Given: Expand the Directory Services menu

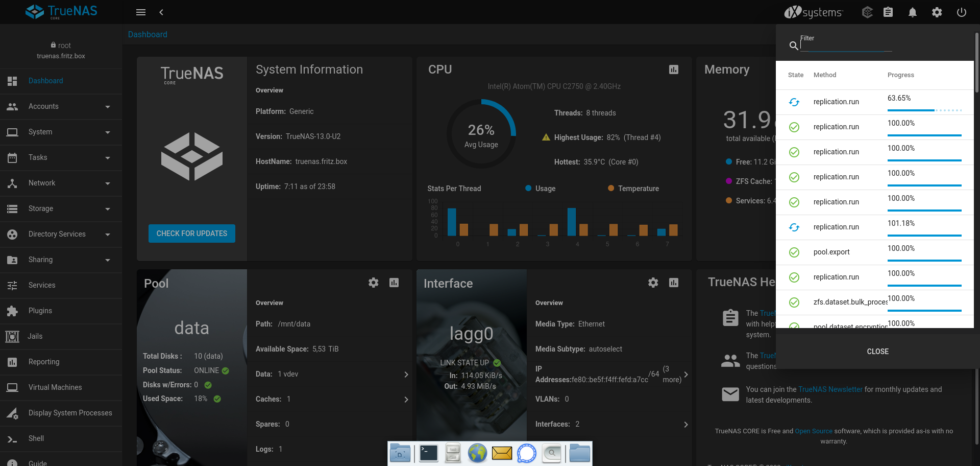Looking at the screenshot, I should 61,234.
